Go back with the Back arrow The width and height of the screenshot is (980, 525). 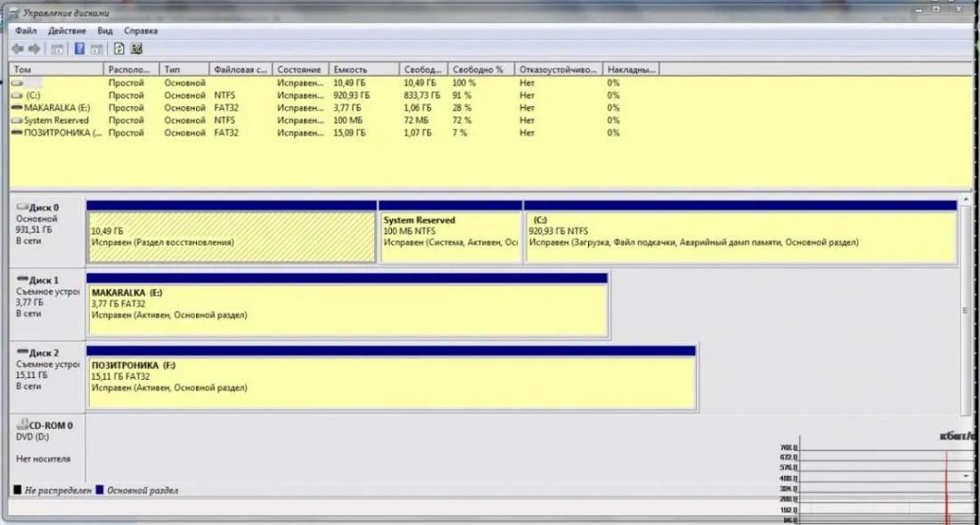pos(18,49)
